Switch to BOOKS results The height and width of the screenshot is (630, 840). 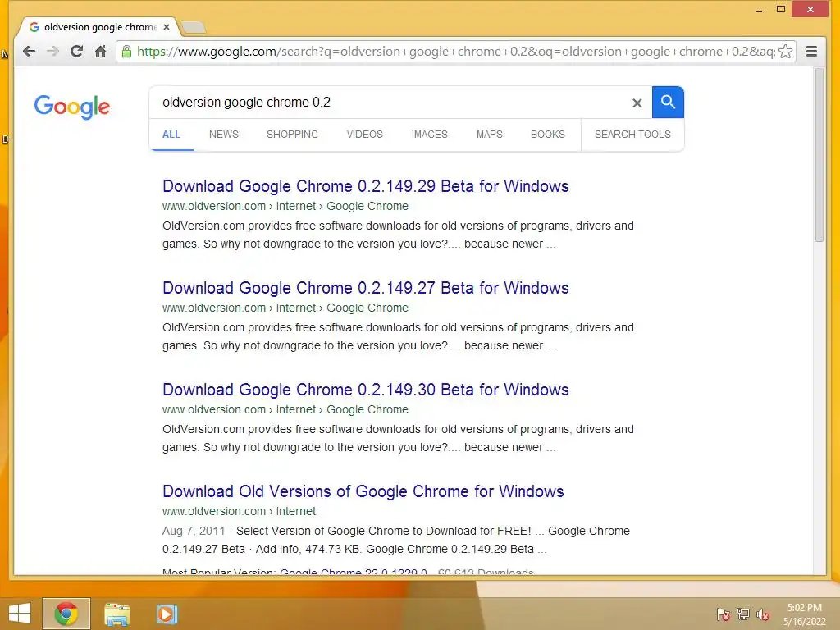point(548,135)
